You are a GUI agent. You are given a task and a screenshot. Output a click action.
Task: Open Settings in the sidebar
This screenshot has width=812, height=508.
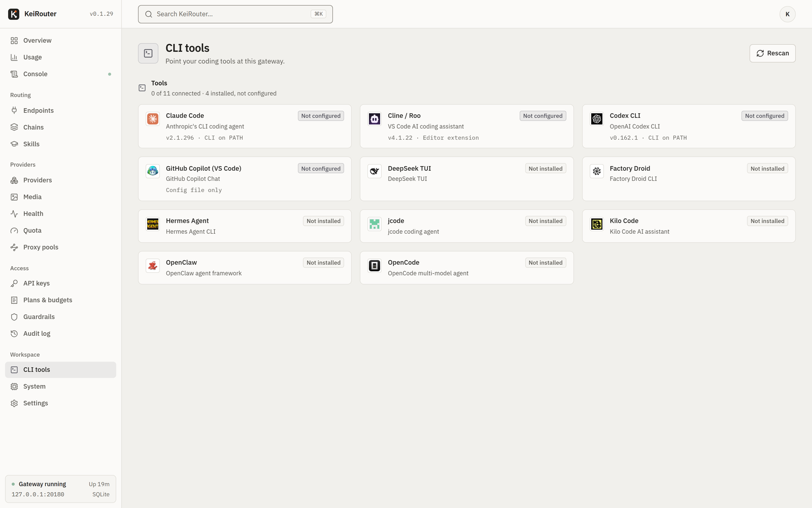60,403
